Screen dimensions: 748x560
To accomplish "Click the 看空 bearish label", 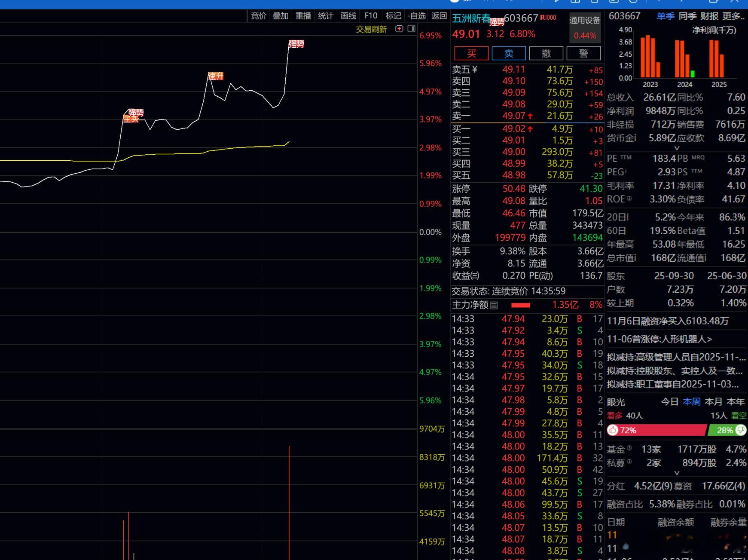I will 739,416.
